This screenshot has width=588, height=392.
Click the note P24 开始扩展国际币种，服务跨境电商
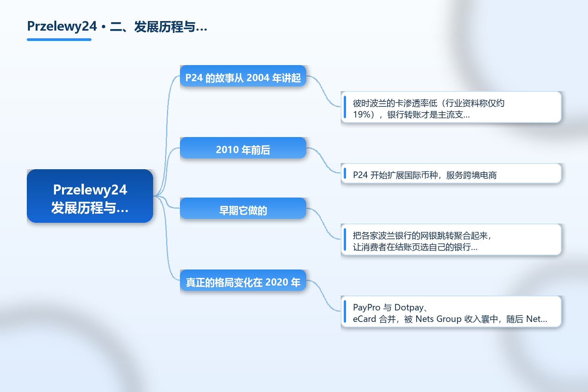coord(451,173)
